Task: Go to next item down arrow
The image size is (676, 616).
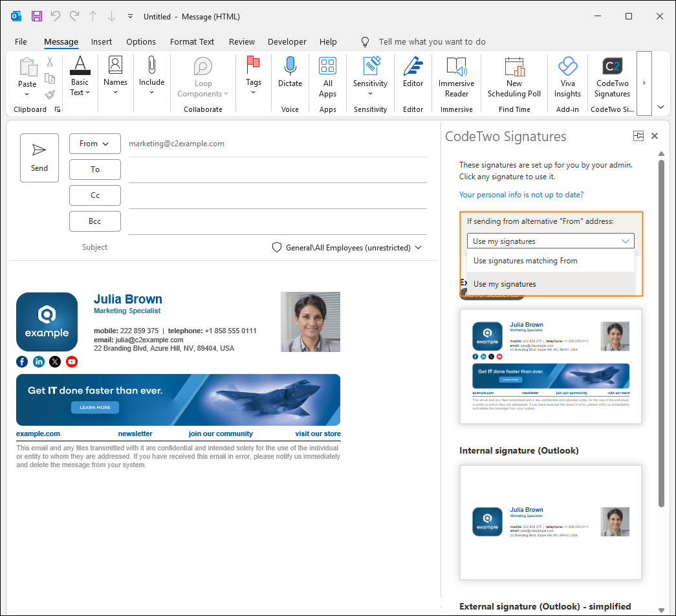Action: pyautogui.click(x=111, y=16)
